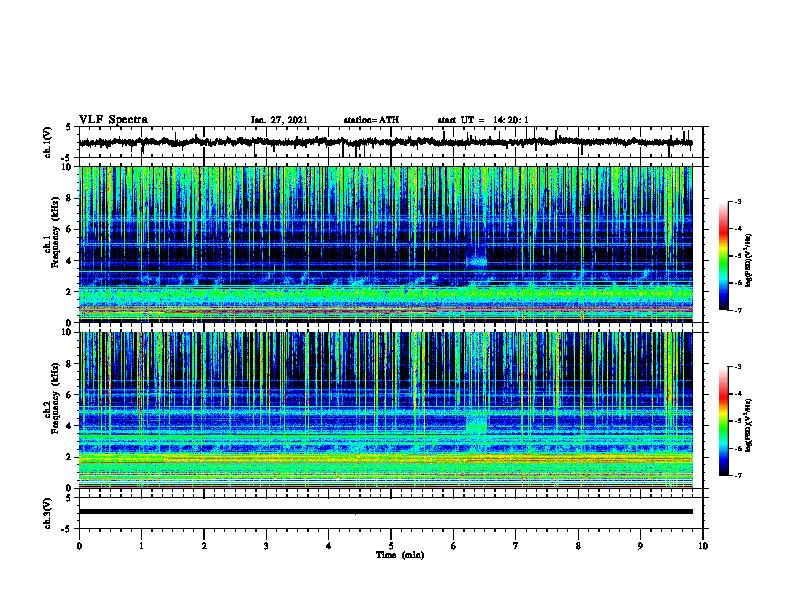
Task: Click time-axis tick label "5"
Action: [391, 546]
